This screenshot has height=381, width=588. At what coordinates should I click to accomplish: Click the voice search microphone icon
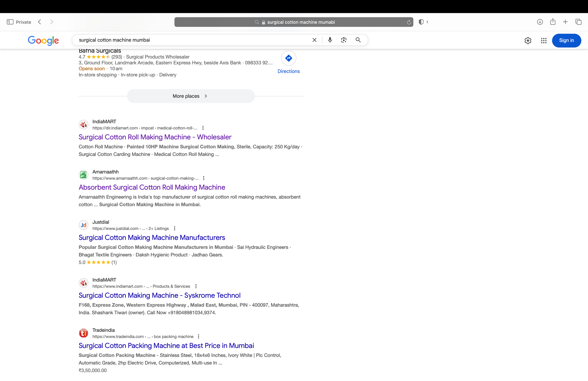(x=330, y=40)
